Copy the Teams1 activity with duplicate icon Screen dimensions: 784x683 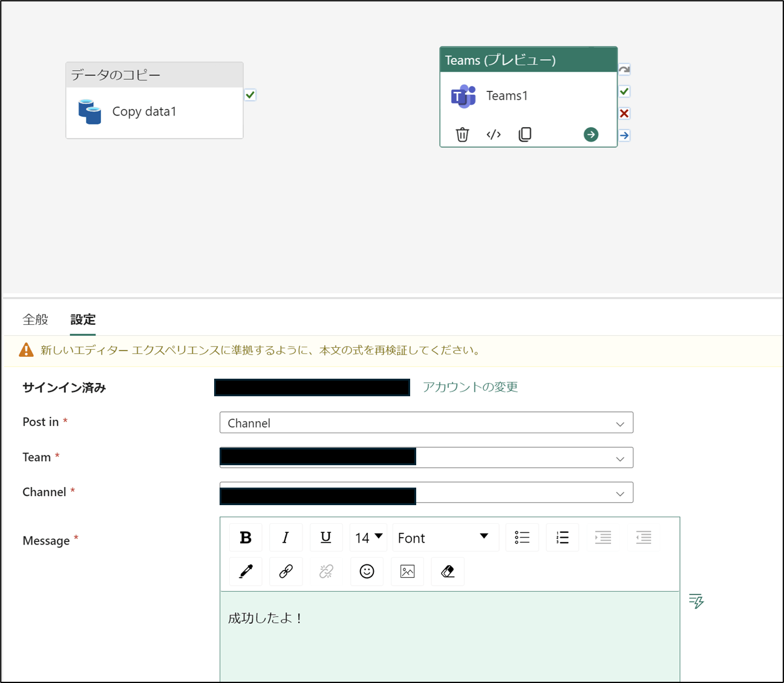click(x=525, y=134)
